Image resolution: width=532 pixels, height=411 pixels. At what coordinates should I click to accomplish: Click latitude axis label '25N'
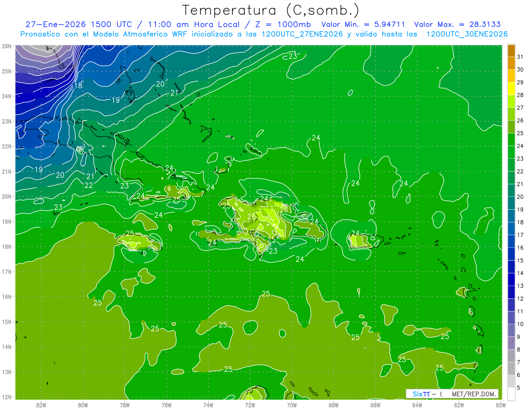click(7, 71)
